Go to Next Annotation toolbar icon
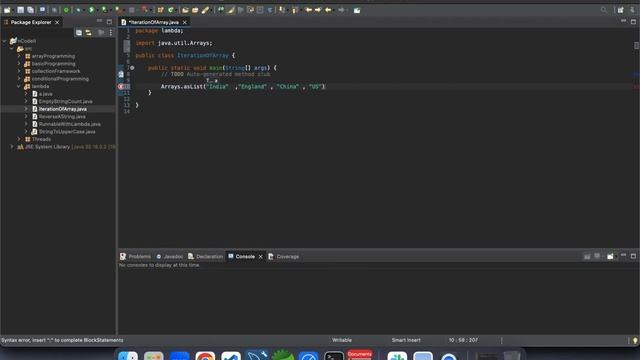Screen dimensions: 640x360 [x=282, y=10]
